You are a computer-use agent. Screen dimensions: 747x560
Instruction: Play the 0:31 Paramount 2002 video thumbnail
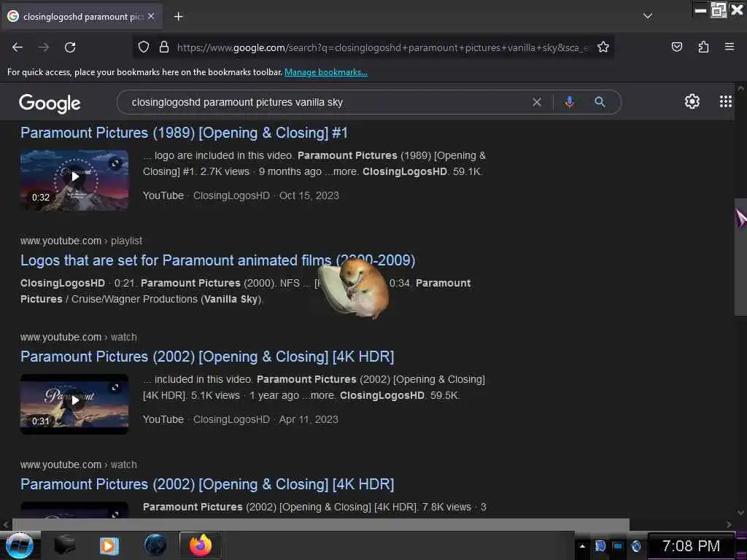[x=74, y=404]
